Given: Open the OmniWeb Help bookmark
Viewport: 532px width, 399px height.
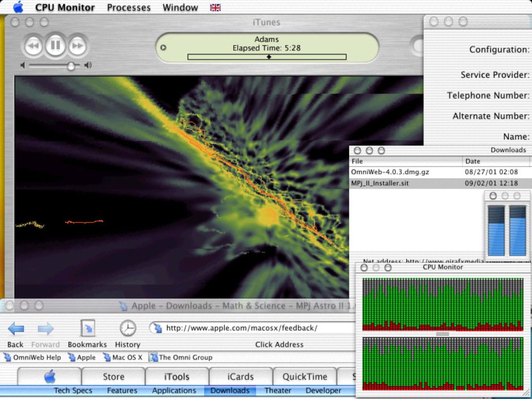Looking at the screenshot, I should [x=32, y=357].
